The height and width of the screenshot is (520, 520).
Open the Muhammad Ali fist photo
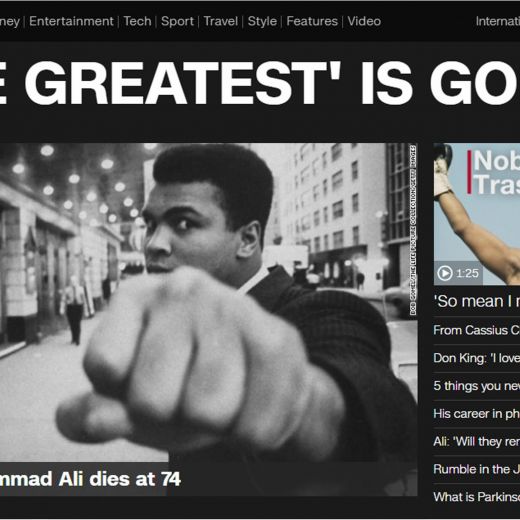pyautogui.click(x=209, y=303)
